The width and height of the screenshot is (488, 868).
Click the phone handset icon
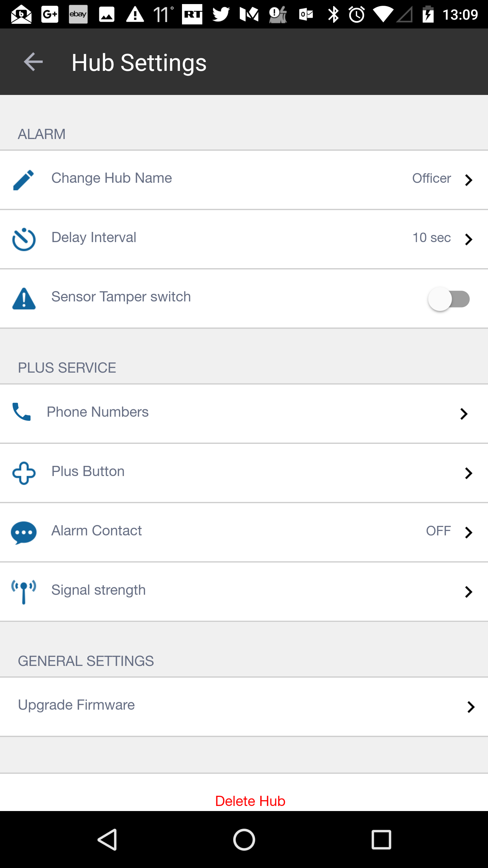coord(21,412)
